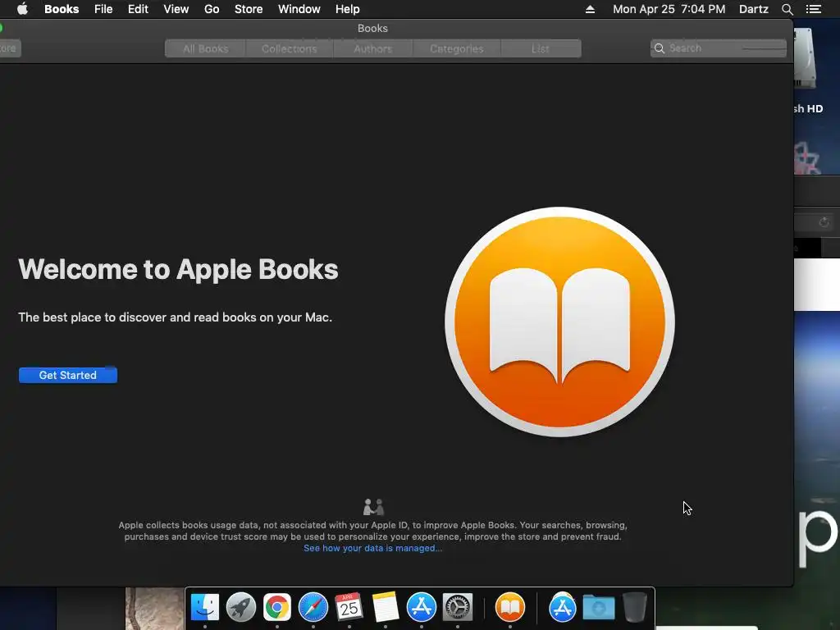840x630 pixels.
Task: Open Applications folder stack in Dock
Action: [563, 608]
